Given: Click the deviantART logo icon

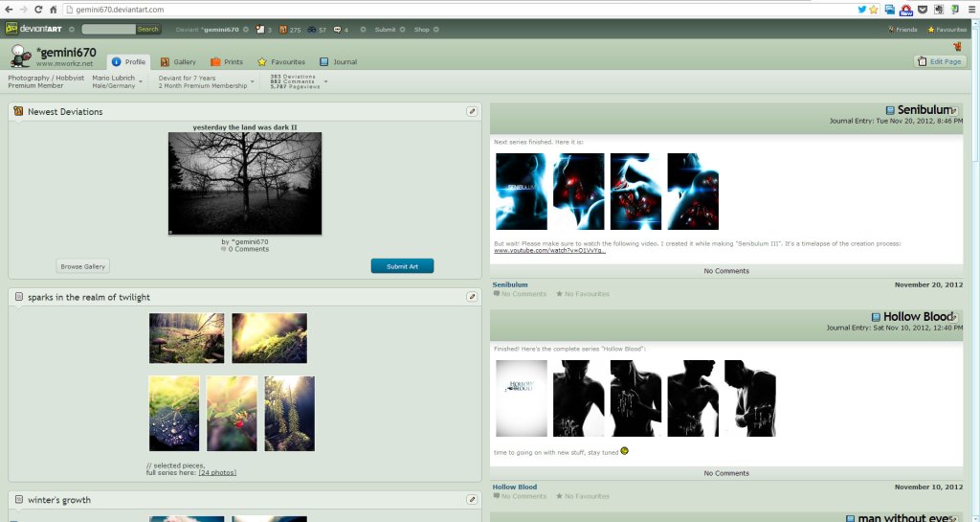Looking at the screenshot, I should [x=11, y=29].
